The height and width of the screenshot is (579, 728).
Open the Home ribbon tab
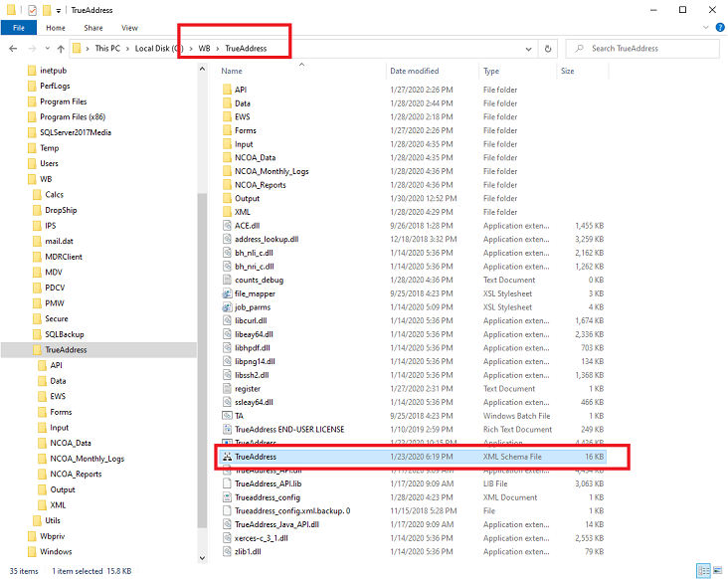[56, 28]
